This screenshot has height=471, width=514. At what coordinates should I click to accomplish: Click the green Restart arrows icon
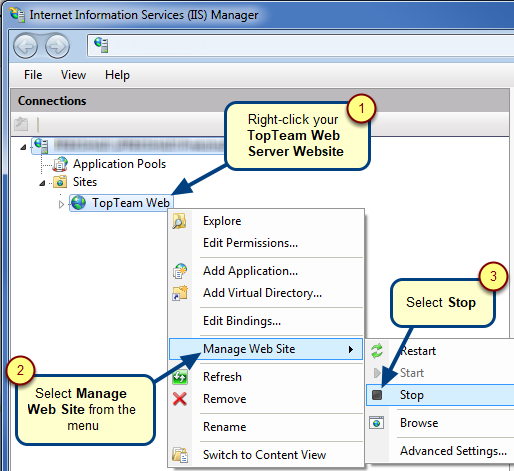coord(377,351)
